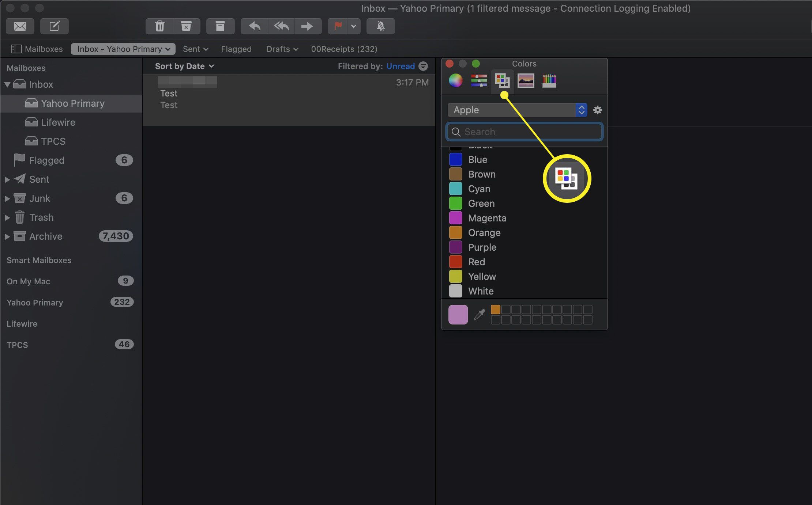Click the Unread filter link

[x=401, y=66]
